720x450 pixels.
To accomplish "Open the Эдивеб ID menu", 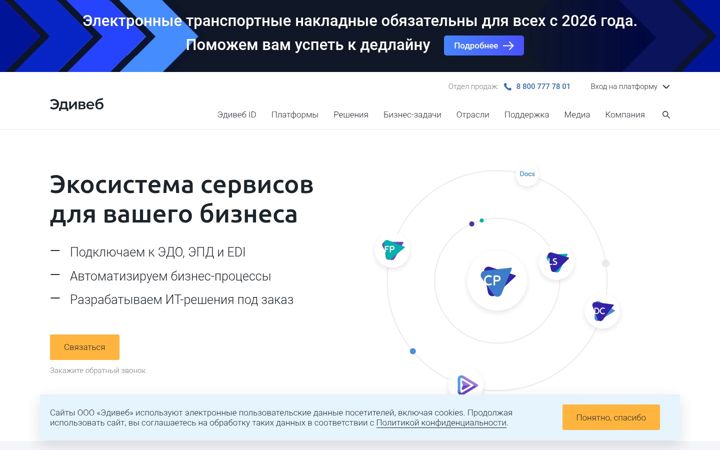I will 236,115.
